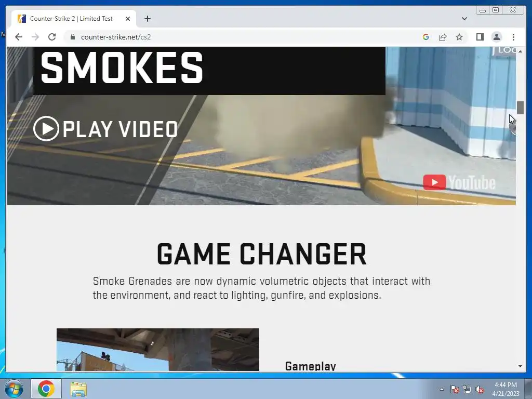532x399 pixels.
Task: Select the Counter-Strike 2 | Limited Test tab
Action: point(74,19)
